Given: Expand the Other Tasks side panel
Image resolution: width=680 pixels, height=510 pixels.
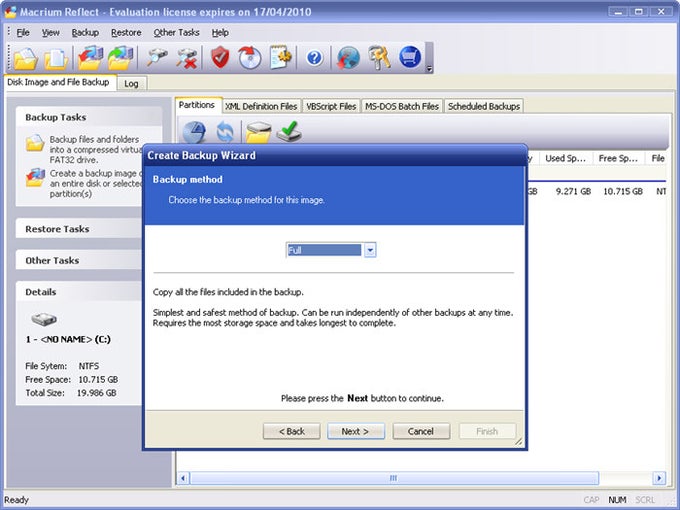Looking at the screenshot, I should (79, 260).
